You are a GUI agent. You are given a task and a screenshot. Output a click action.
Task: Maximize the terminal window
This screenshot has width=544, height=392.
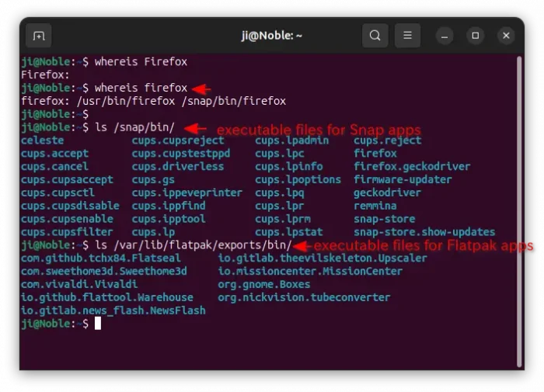pyautogui.click(x=476, y=36)
